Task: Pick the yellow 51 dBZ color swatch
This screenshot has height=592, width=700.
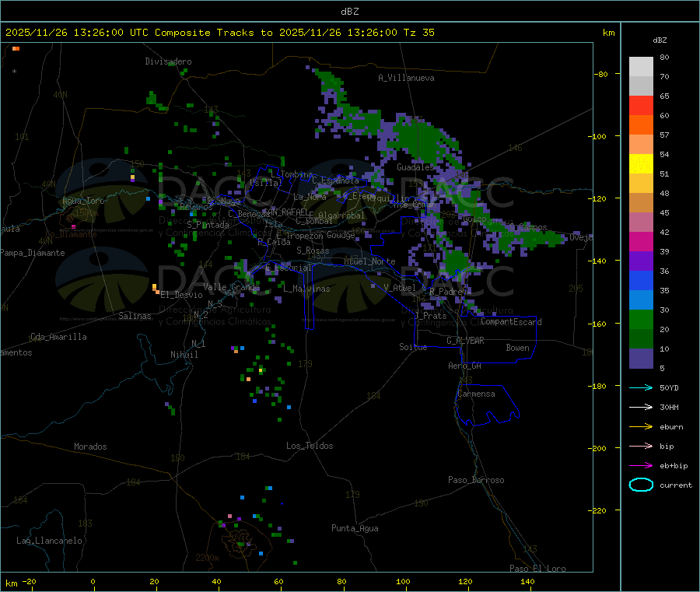Action: (x=641, y=164)
